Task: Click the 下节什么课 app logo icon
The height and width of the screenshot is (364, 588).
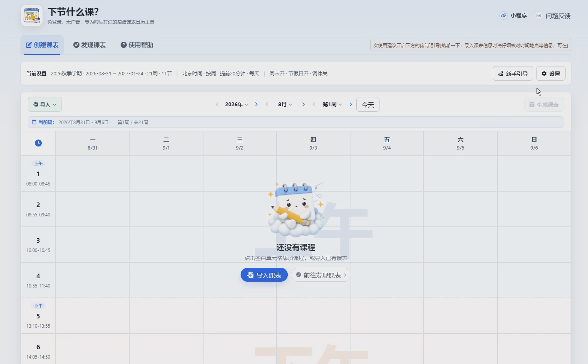Action: tap(31, 16)
